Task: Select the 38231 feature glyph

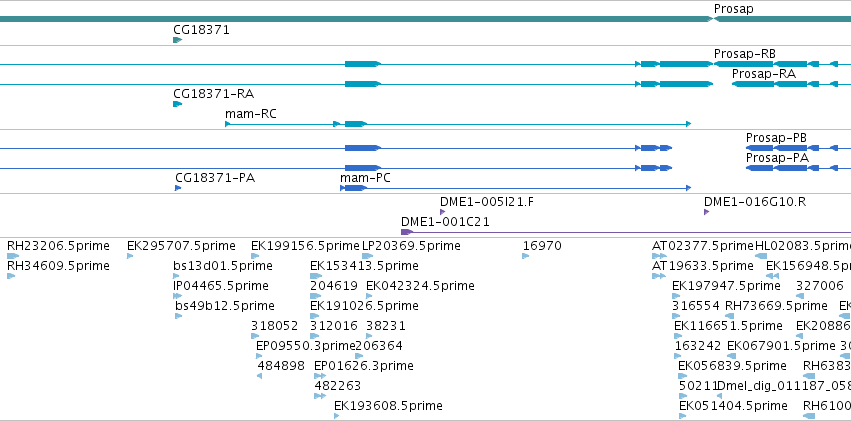Action: point(369,336)
